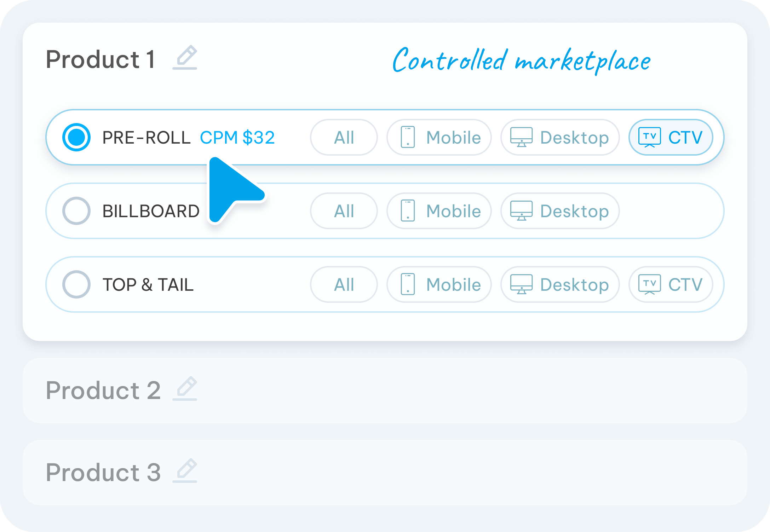770x532 pixels.
Task: Click the TV icon in Top & Tail CTV chip
Action: (649, 284)
